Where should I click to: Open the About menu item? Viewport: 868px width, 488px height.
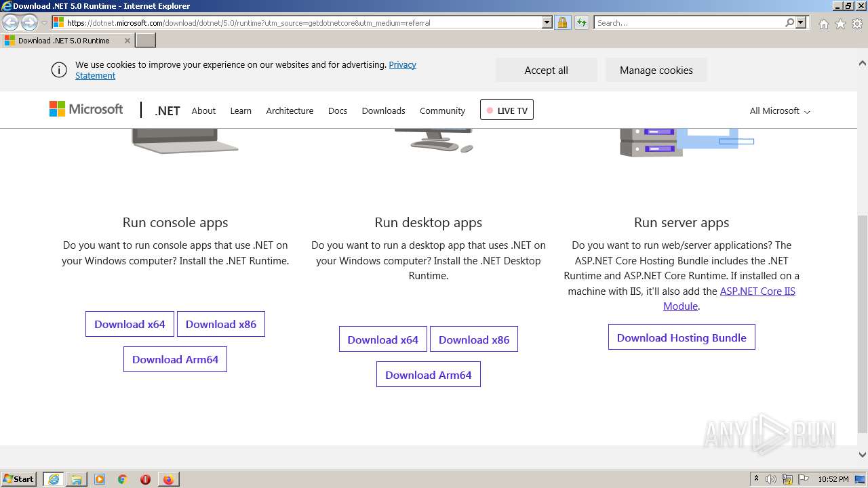tap(203, 110)
